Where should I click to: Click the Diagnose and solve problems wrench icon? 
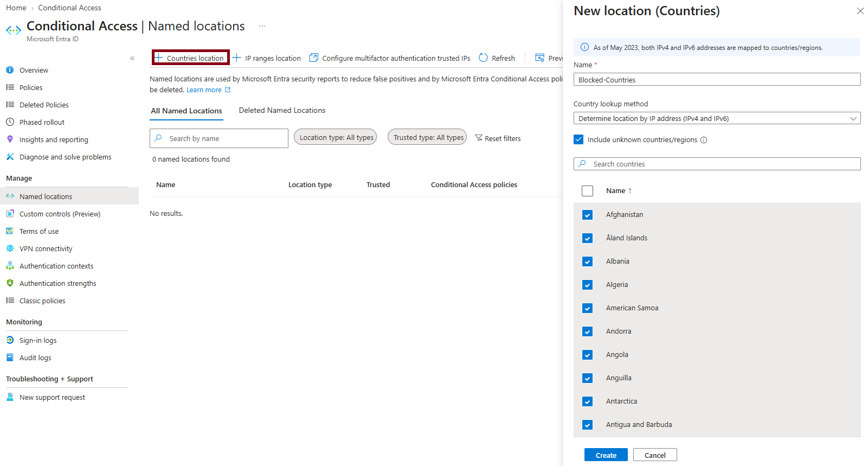[10, 157]
